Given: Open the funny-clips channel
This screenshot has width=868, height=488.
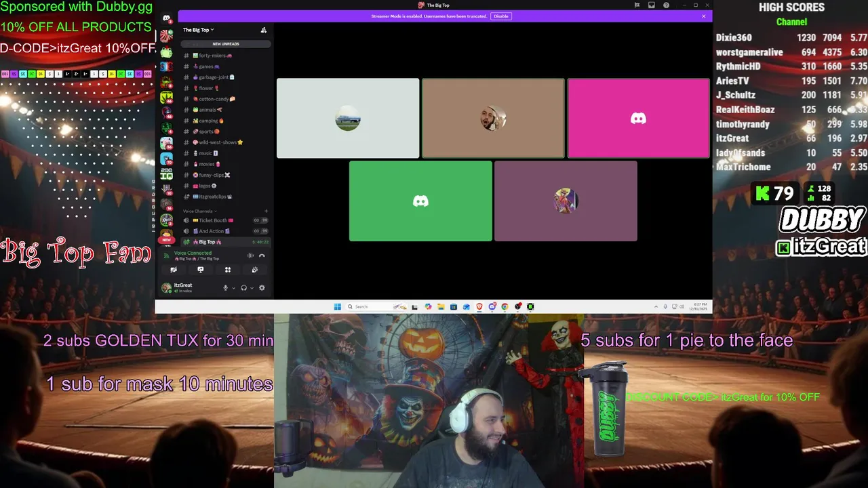Looking at the screenshot, I should 225,175.
